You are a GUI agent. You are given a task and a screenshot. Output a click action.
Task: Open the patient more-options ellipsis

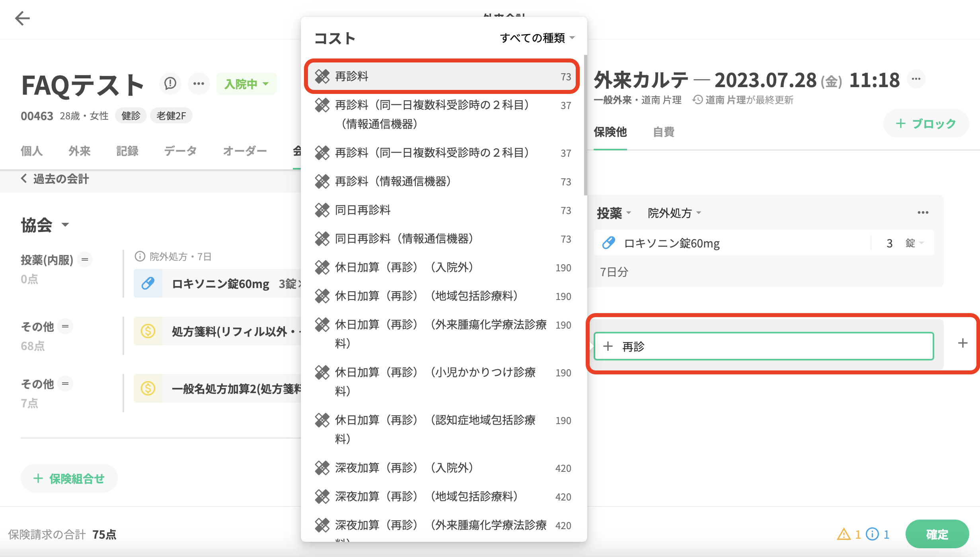[199, 84]
